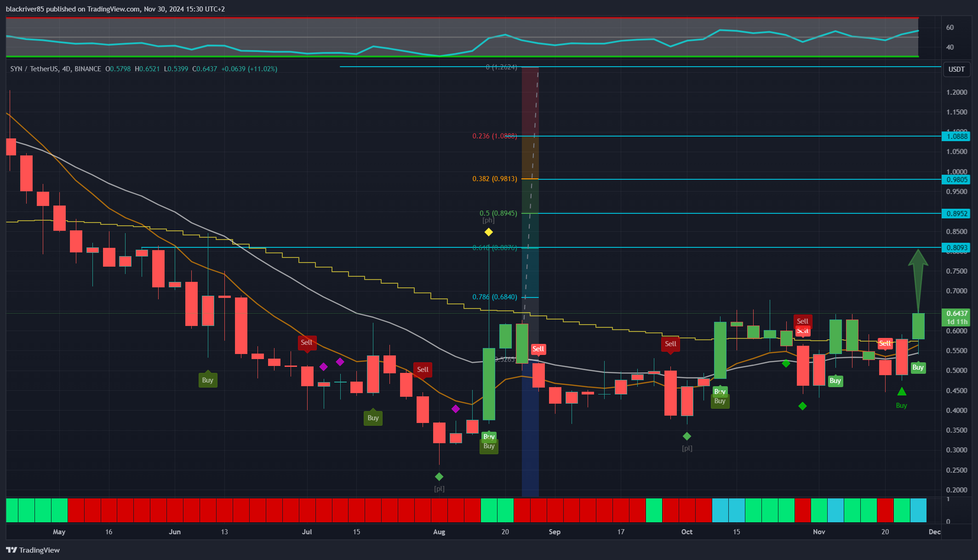
Task: Click the 0.4000 price scale value
Action: click(956, 411)
